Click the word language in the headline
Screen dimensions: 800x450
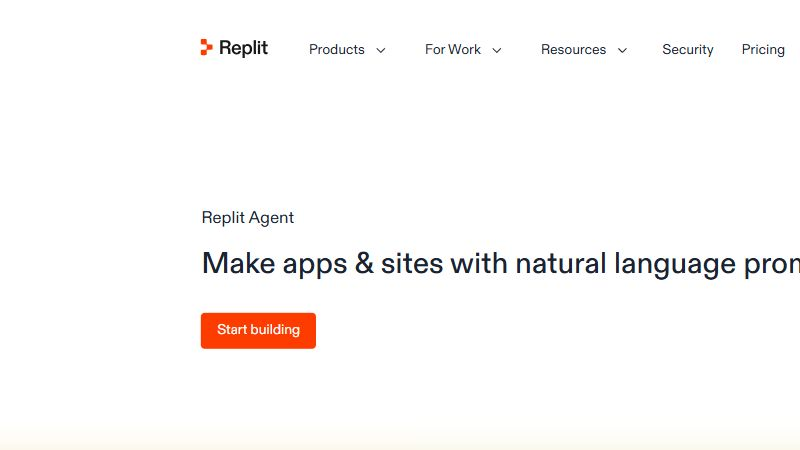click(x=675, y=266)
